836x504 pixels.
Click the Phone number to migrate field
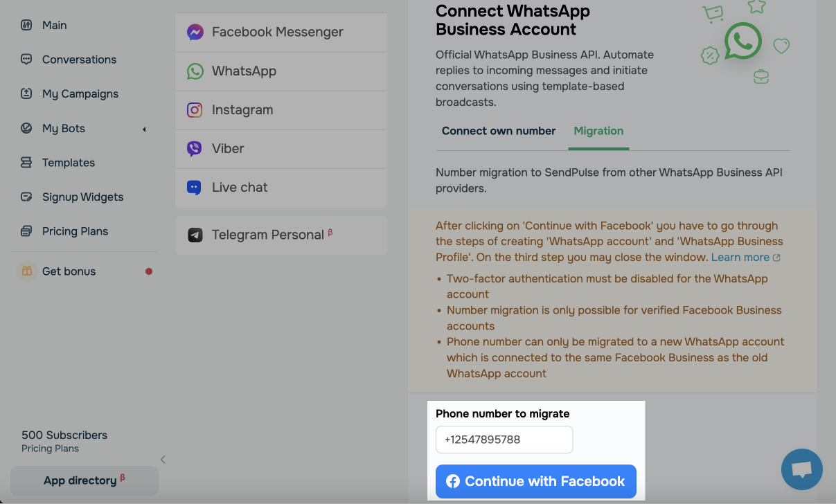pyautogui.click(x=504, y=440)
